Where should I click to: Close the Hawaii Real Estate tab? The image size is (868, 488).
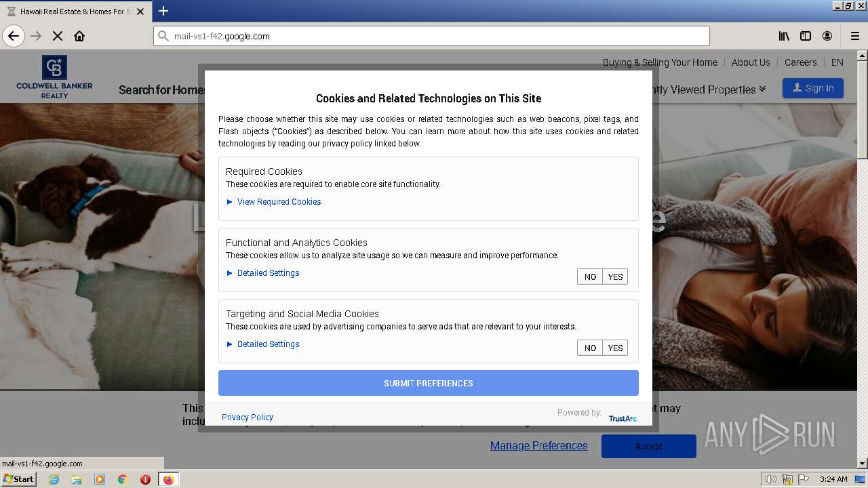click(140, 12)
